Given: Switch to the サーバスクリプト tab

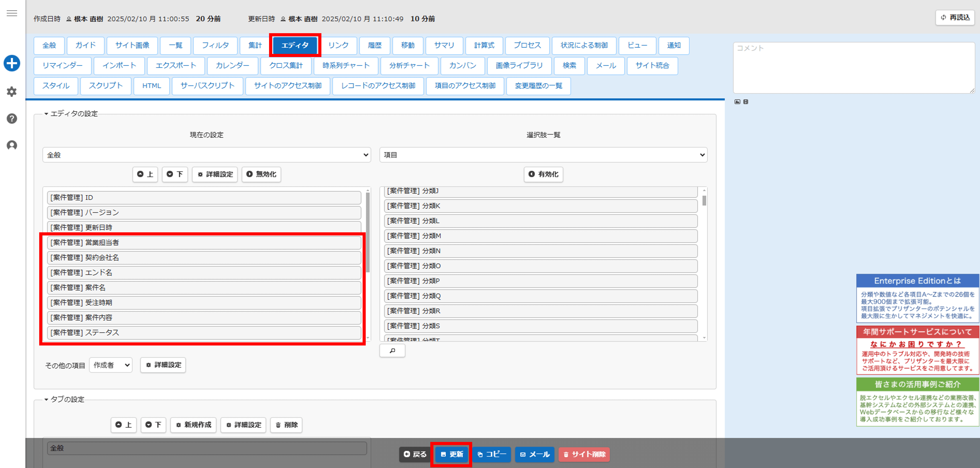Looking at the screenshot, I should (x=207, y=86).
